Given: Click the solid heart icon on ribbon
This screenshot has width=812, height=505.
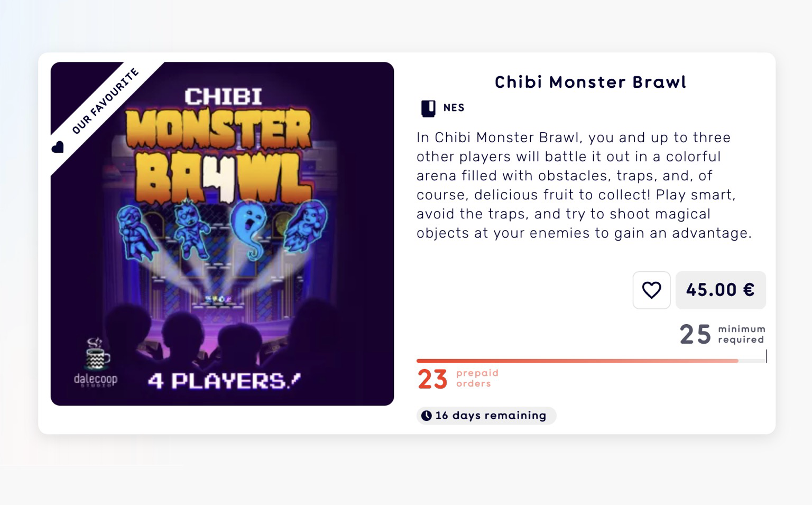Looking at the screenshot, I should tap(58, 147).
